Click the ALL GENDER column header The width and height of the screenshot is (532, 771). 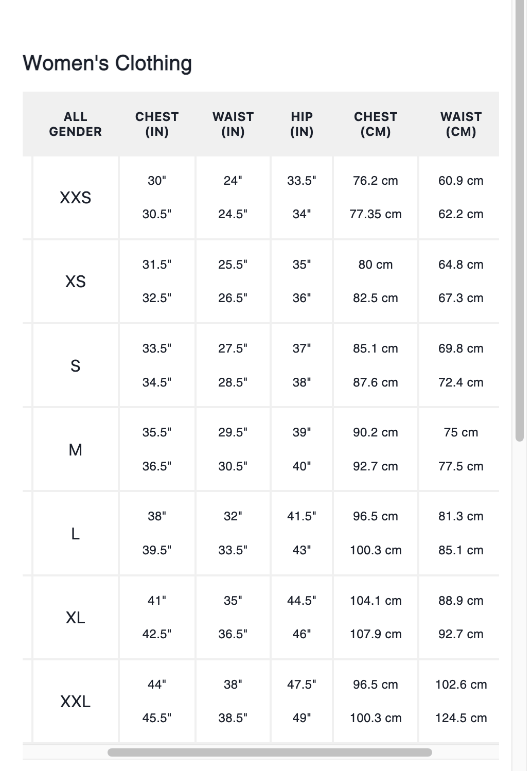[x=76, y=124]
